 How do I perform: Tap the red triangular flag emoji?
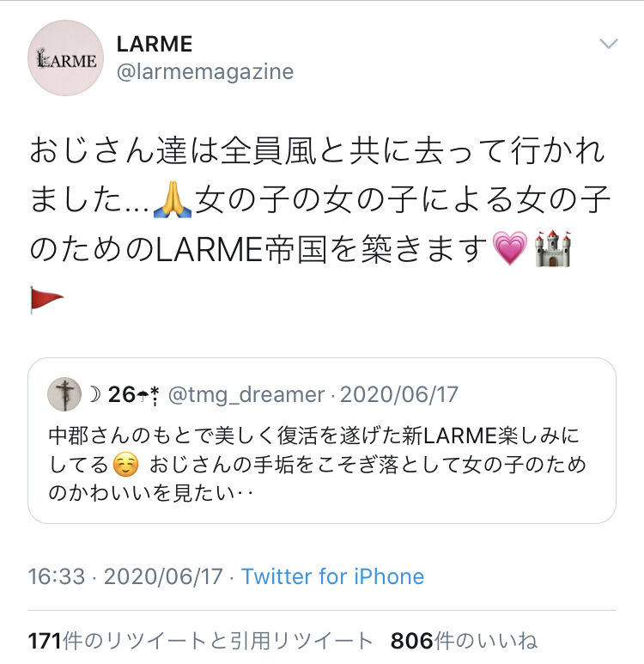tap(46, 300)
